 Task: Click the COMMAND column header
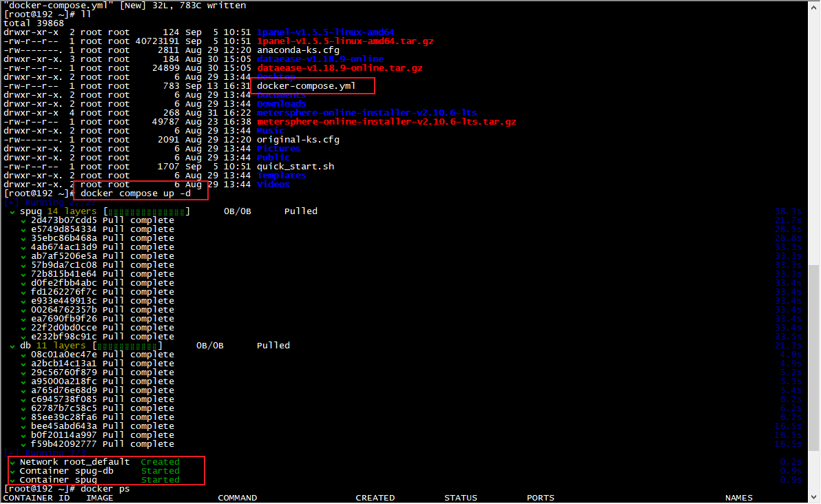tap(237, 498)
